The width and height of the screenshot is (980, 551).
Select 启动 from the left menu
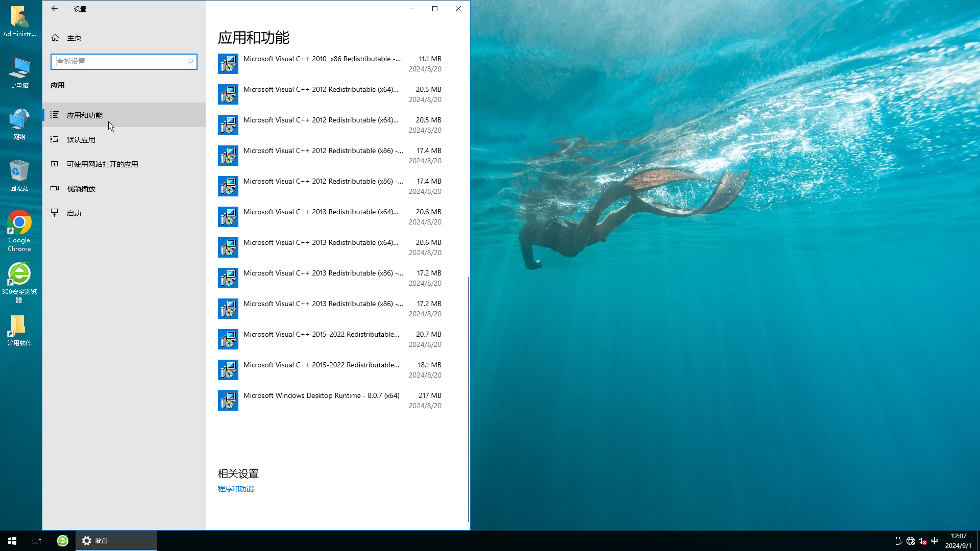[73, 213]
